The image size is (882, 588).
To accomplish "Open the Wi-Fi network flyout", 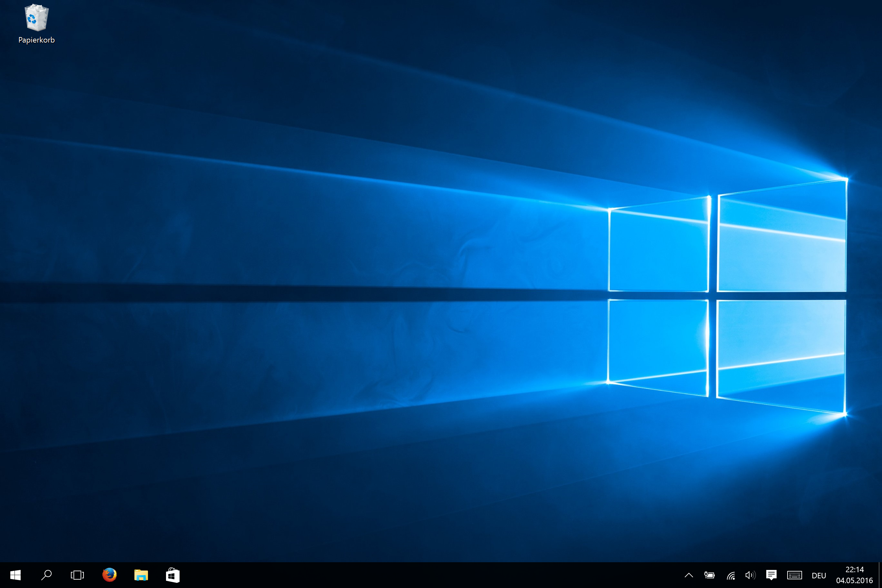I will point(730,575).
